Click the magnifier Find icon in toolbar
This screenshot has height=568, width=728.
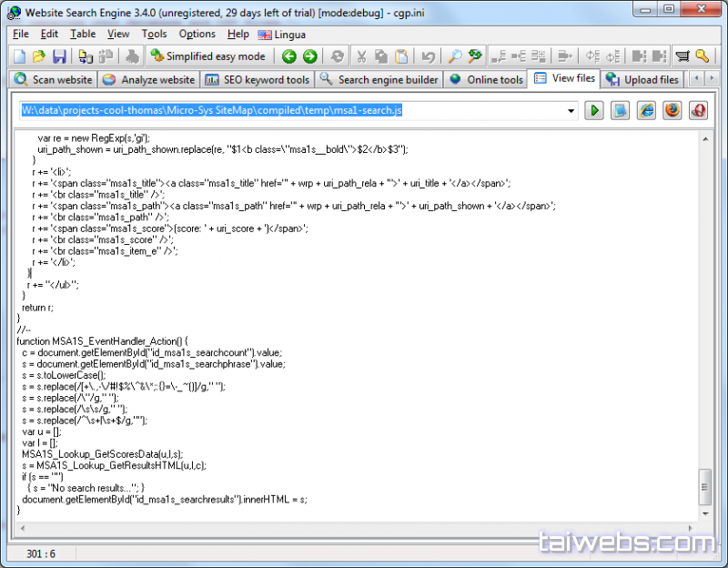[455, 56]
